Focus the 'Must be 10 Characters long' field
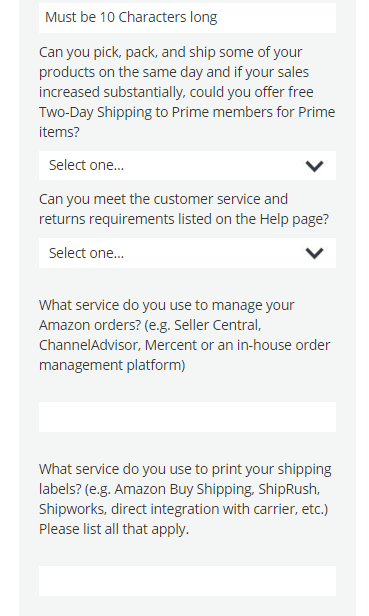 click(187, 18)
